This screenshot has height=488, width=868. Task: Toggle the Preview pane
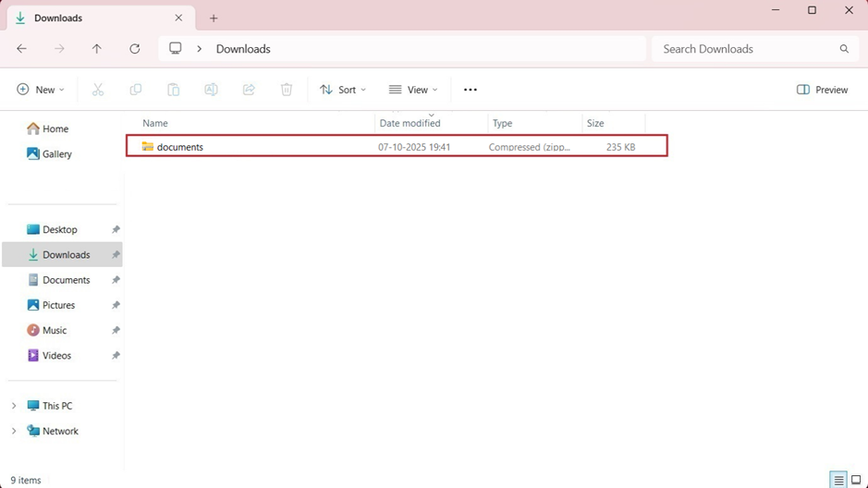tap(822, 90)
